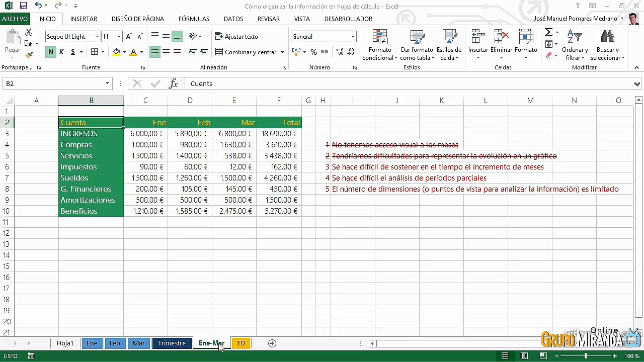644x362 pixels.
Task: Open Ordenar y filtrar
Action: (575, 45)
